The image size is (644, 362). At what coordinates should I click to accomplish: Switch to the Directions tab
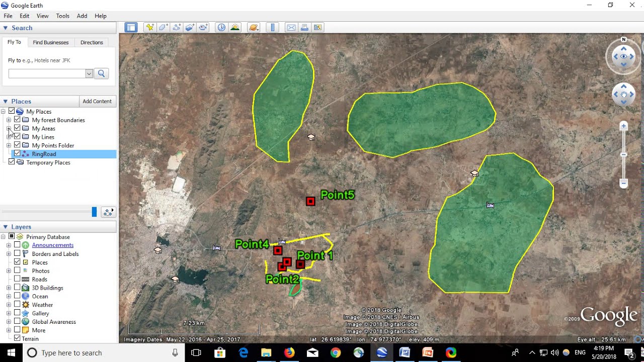[x=92, y=42]
